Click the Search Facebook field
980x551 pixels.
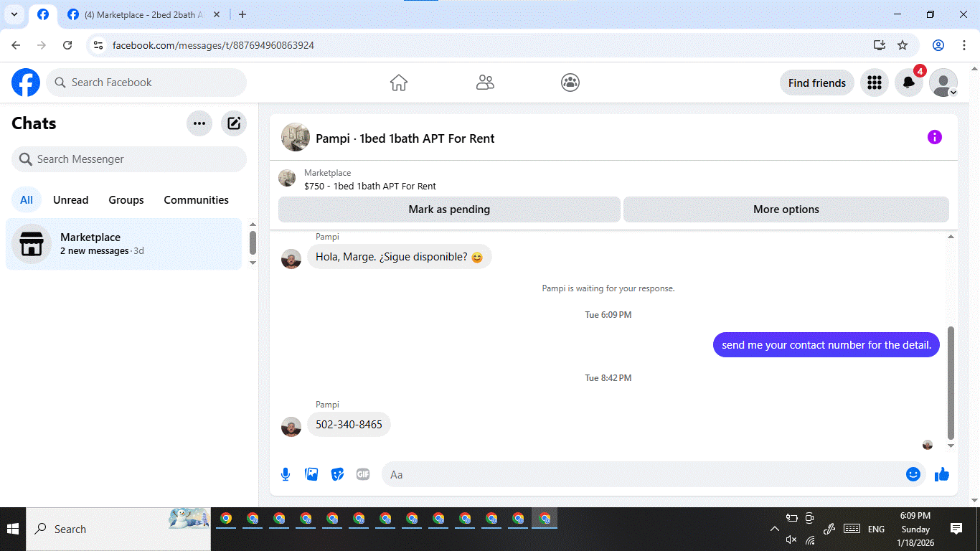coord(146,83)
